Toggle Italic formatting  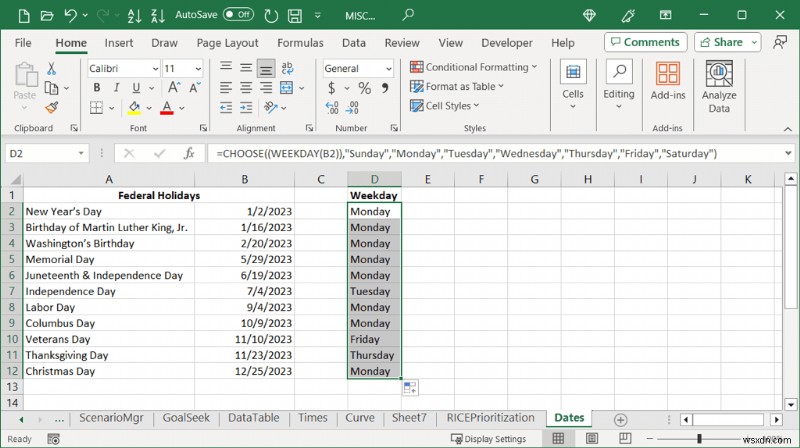[116, 88]
